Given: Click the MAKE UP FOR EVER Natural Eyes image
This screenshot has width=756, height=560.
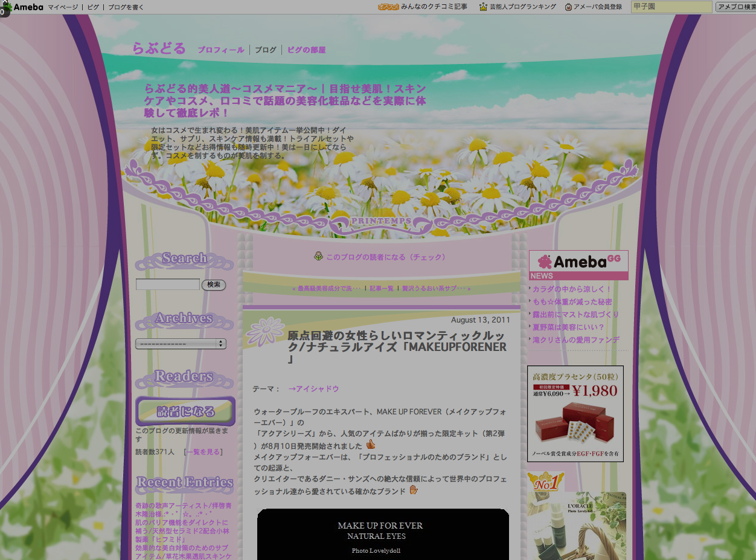Looking at the screenshot, I should (x=383, y=535).
